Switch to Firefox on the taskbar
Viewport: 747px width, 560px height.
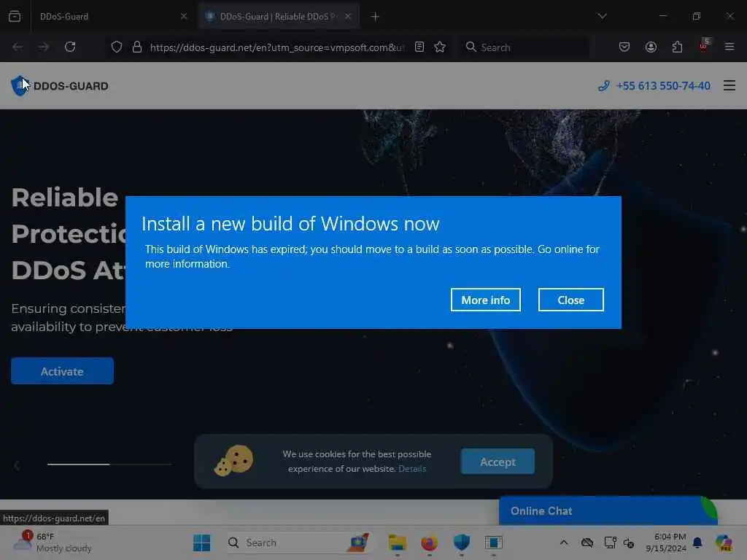tap(429, 542)
